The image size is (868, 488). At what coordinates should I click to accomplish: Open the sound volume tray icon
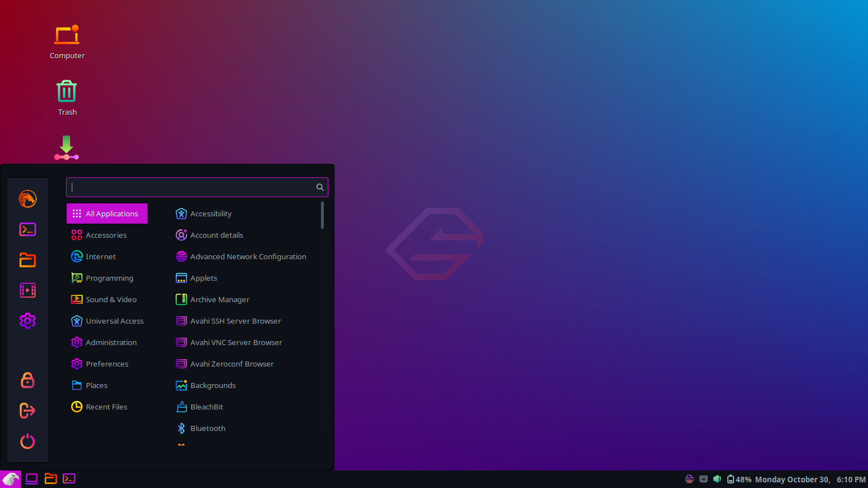[x=717, y=479]
